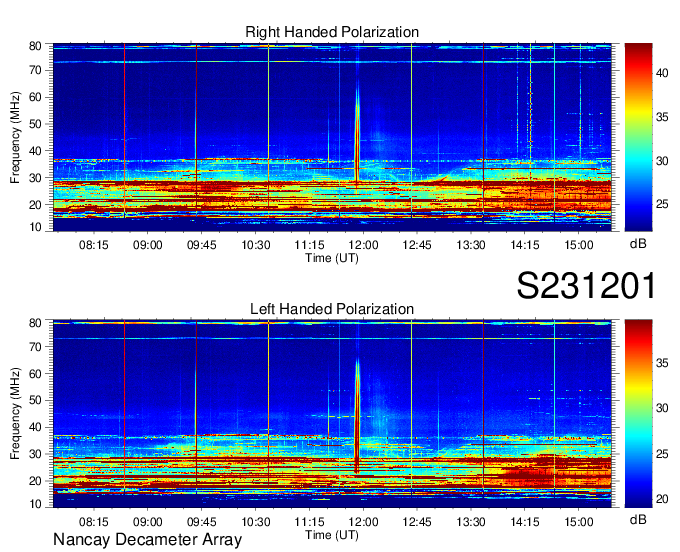Click the 20 dB tick on Left Handed color bar

tap(662, 499)
